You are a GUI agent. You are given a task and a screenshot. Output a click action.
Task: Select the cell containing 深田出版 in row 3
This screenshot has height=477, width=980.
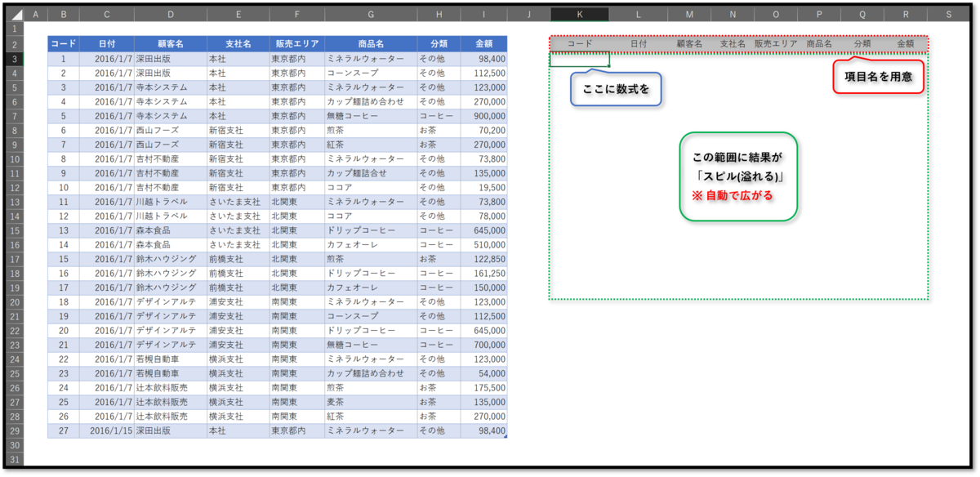[x=170, y=59]
